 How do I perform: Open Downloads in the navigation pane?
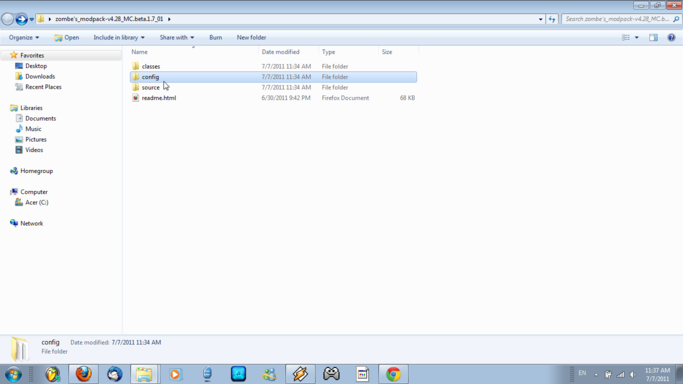(x=40, y=76)
